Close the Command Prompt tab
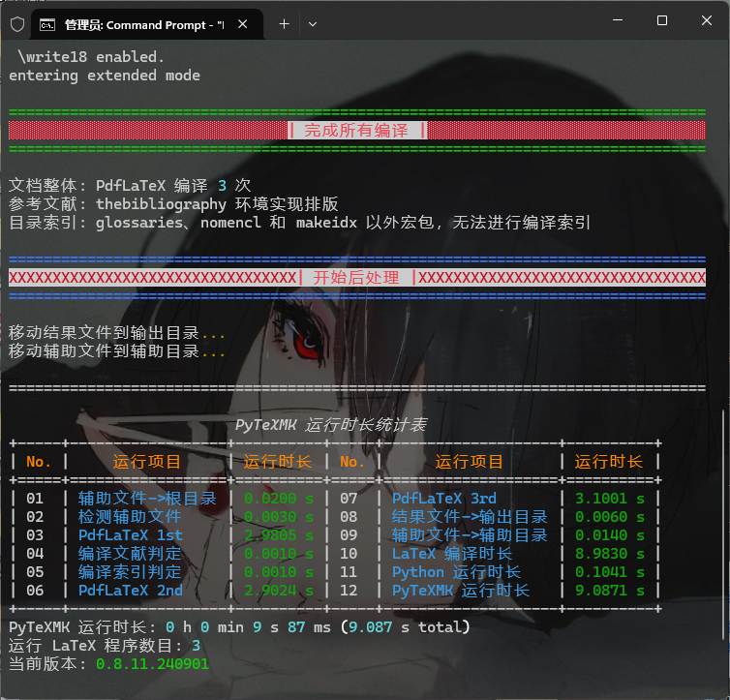Viewport: 730px width, 700px height. (243, 24)
